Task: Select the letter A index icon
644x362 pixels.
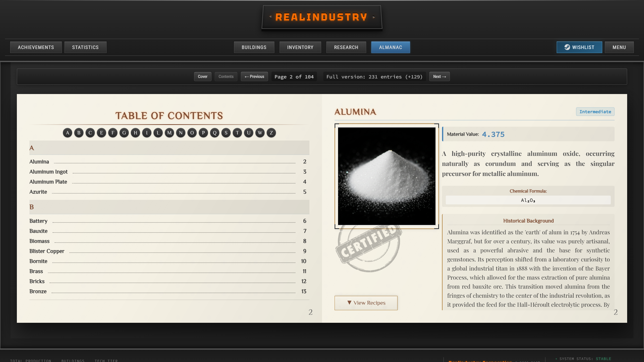Action: click(x=67, y=133)
